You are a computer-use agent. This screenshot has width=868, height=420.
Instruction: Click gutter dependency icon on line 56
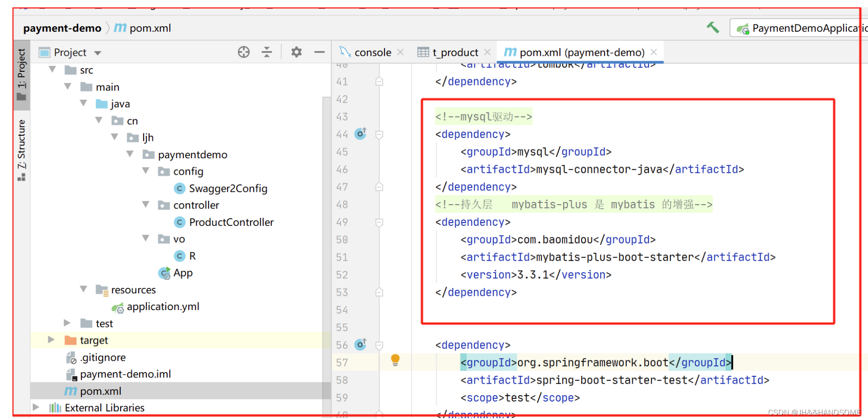[x=361, y=345]
